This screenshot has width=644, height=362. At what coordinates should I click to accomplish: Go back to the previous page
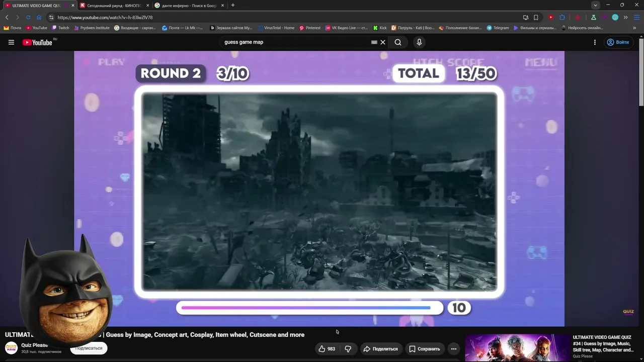coord(7,17)
